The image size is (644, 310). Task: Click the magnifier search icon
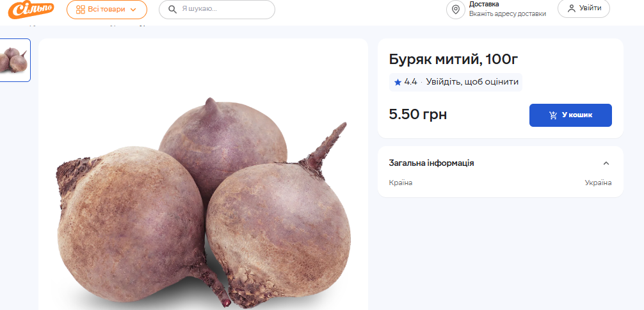(x=172, y=10)
